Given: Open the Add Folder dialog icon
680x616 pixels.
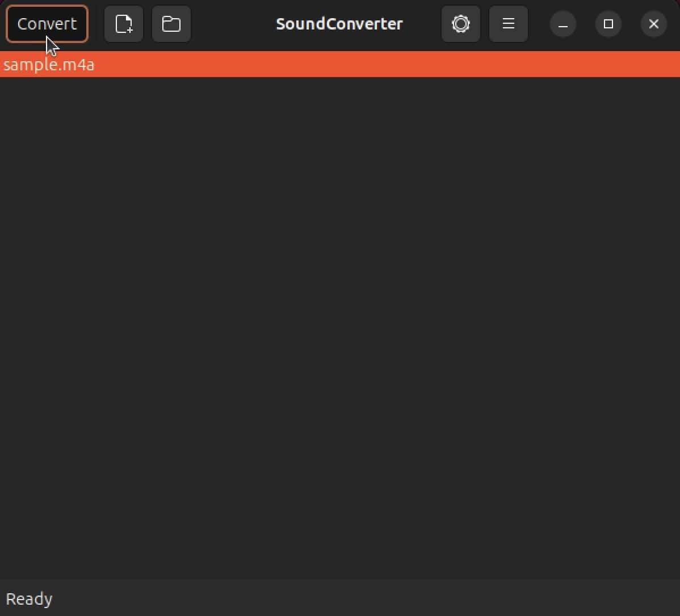Looking at the screenshot, I should point(171,24).
